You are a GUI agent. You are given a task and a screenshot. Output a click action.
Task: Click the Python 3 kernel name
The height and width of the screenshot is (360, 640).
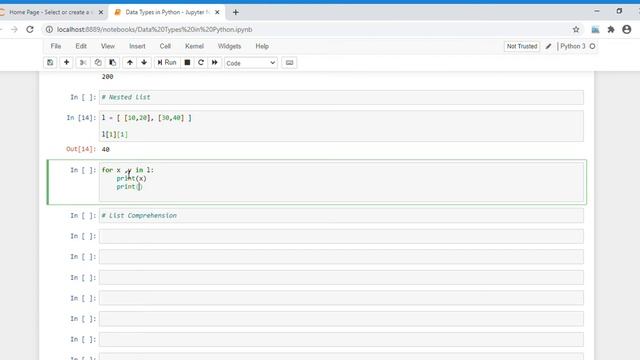[x=573, y=47]
